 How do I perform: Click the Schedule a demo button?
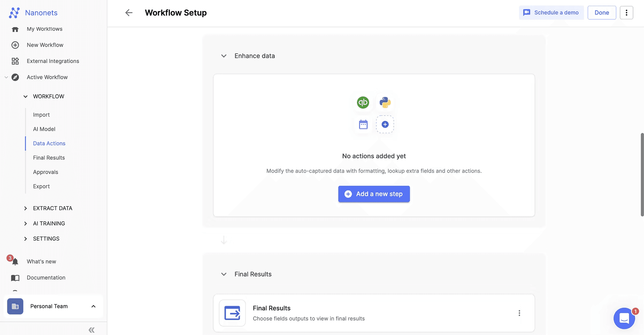[x=551, y=13]
